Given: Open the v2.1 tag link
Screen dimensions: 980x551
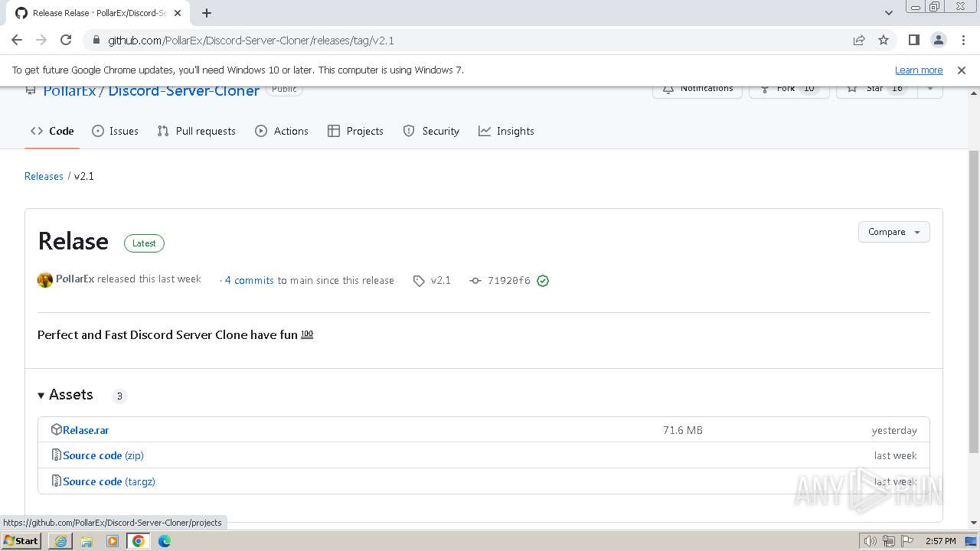Looking at the screenshot, I should coord(441,280).
